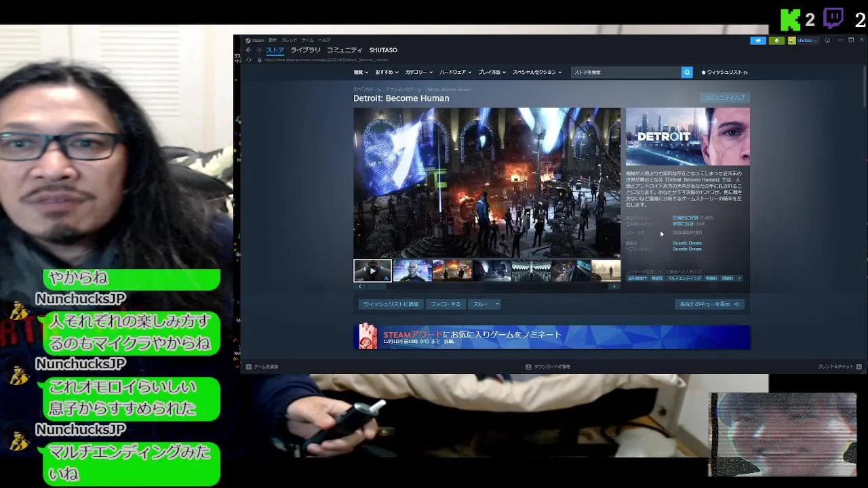The height and width of the screenshot is (488, 868).
Task: Click the マルチエンディング tag
Action: pos(684,278)
